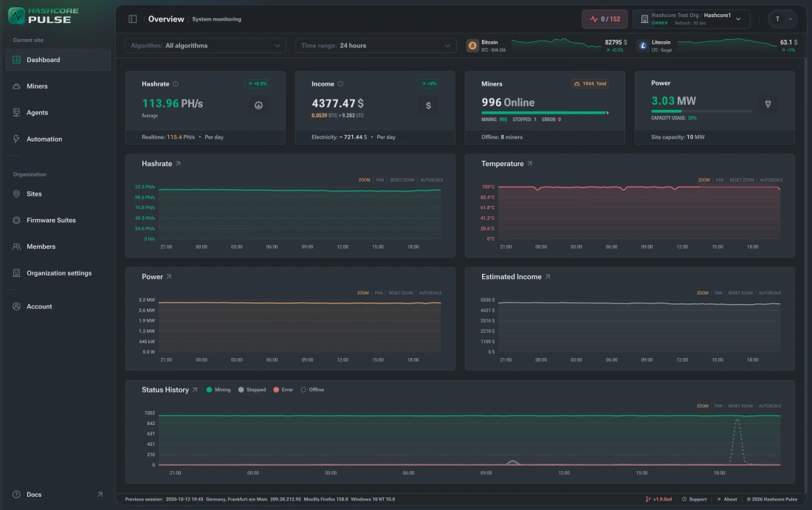812x510 pixels.
Task: Enable Pan mode on the Temperature chart
Action: coord(719,180)
